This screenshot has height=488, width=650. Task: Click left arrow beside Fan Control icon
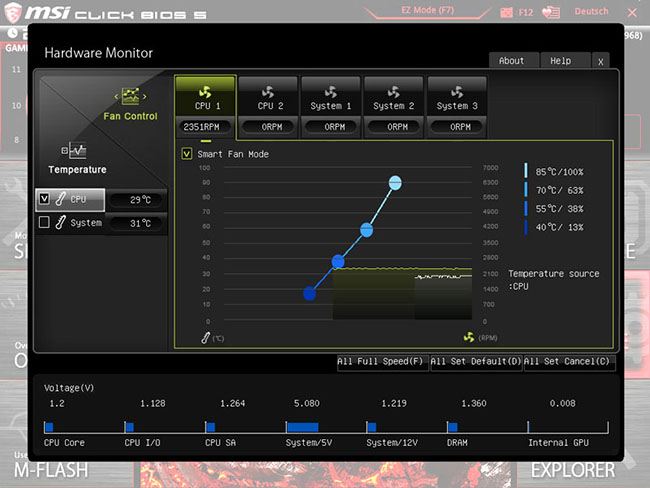click(x=116, y=97)
